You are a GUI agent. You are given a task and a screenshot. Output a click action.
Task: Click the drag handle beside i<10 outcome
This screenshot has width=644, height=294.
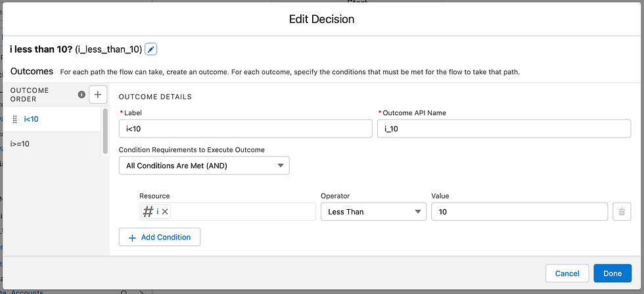tap(14, 119)
